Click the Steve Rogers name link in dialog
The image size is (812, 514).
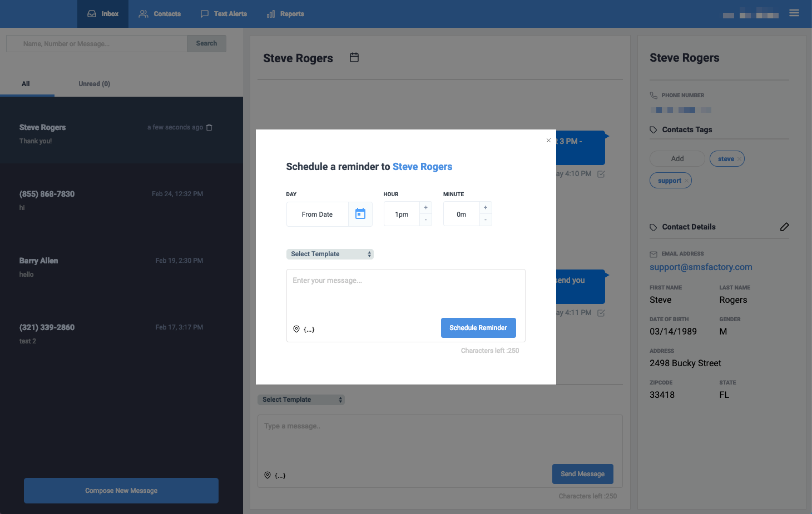click(x=422, y=167)
